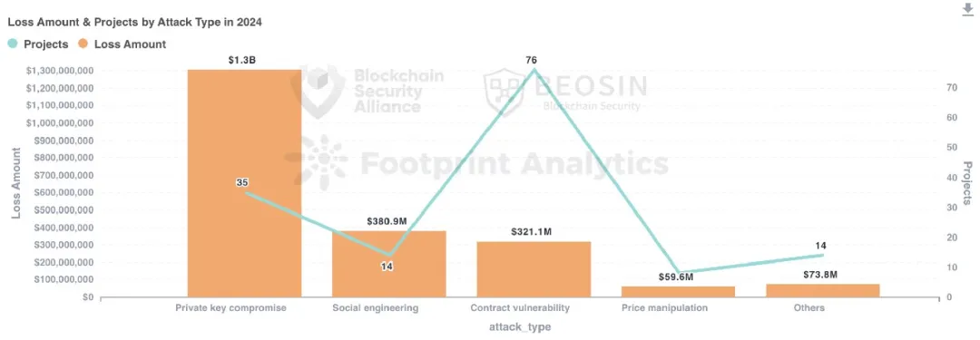Image resolution: width=980 pixels, height=340 pixels.
Task: Click the $73.8M data label
Action: pos(818,275)
